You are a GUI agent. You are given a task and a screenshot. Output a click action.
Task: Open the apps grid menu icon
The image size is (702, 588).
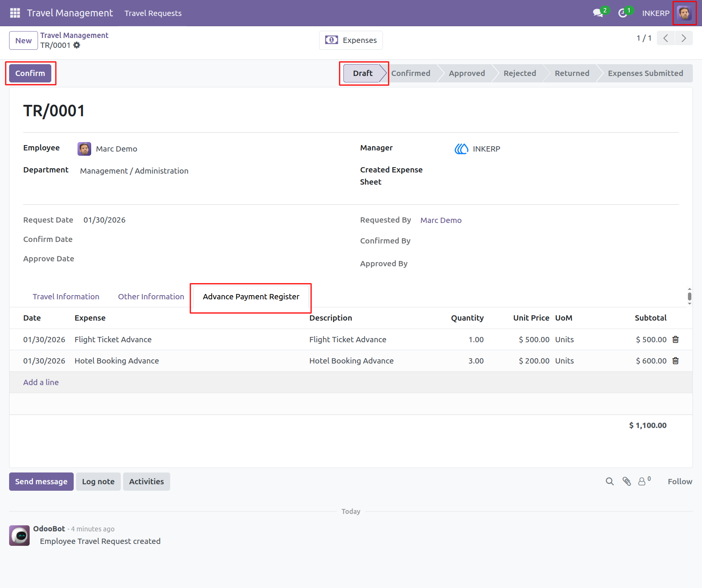click(x=15, y=13)
